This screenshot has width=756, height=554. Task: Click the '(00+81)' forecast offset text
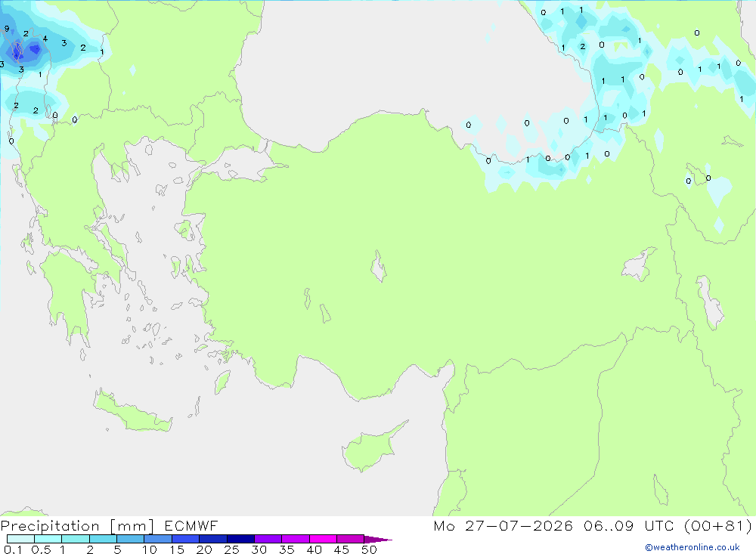point(718,525)
